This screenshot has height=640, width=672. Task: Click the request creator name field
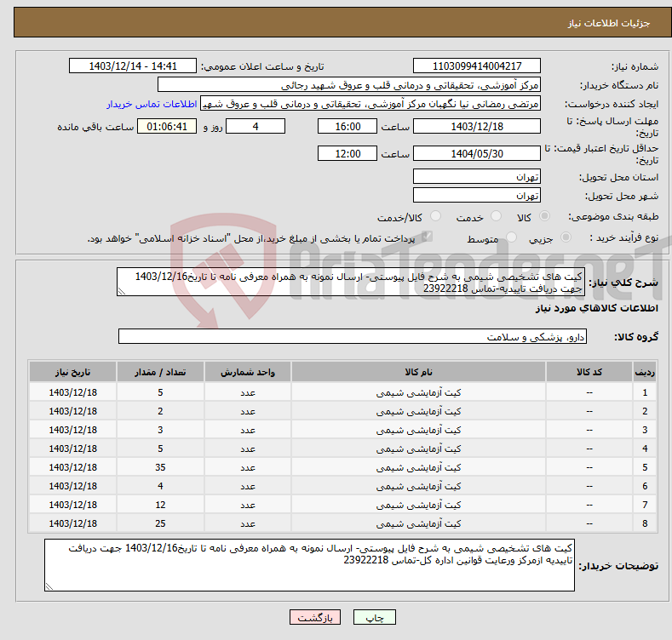tap(370, 104)
